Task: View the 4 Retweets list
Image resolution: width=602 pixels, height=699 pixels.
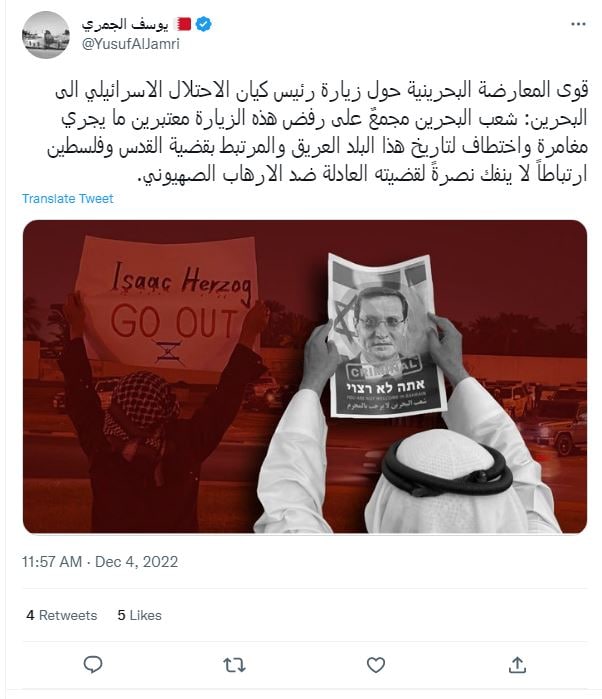Action: pyautogui.click(x=62, y=615)
